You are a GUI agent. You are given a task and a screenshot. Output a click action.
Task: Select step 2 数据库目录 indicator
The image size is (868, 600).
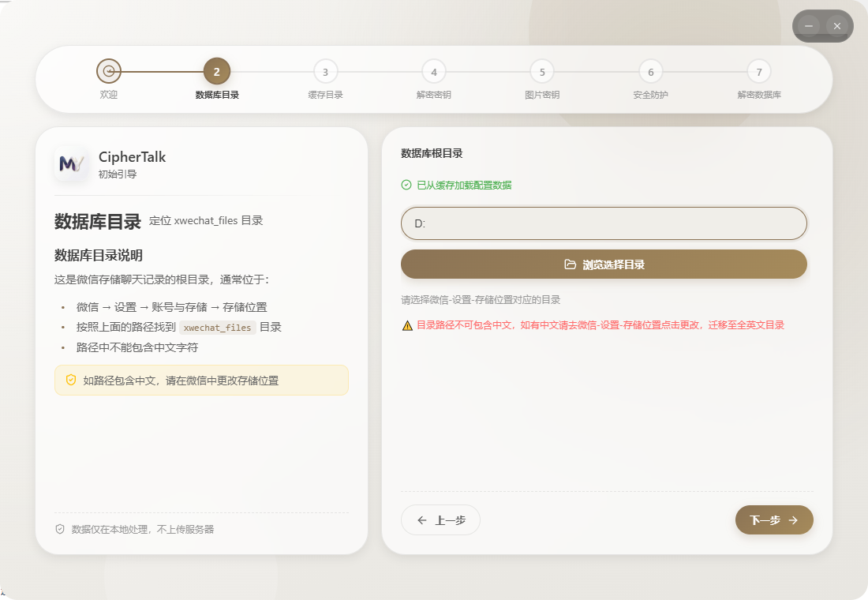coord(216,71)
